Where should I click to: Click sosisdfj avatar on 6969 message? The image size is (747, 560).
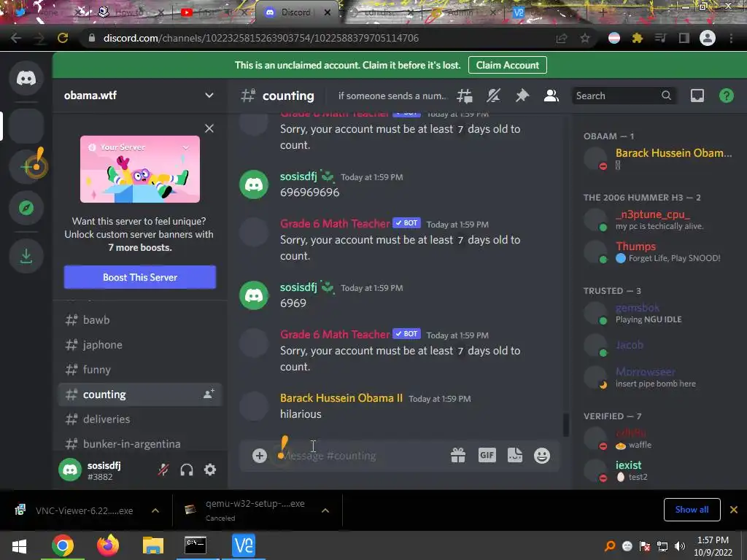tap(253, 296)
